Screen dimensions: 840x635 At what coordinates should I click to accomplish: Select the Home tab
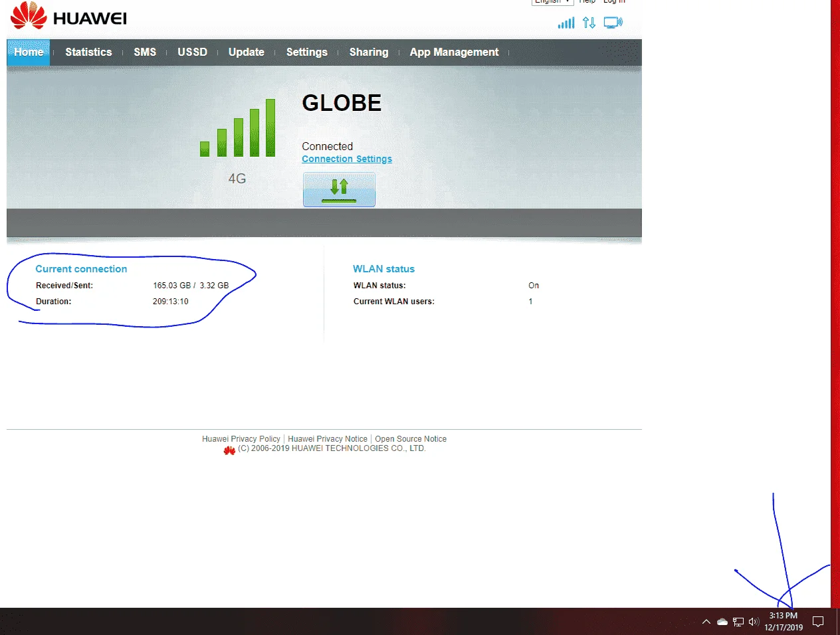click(29, 52)
